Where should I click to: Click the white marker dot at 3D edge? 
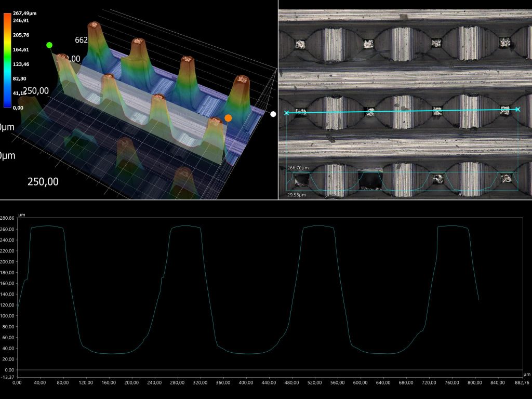pos(273,114)
